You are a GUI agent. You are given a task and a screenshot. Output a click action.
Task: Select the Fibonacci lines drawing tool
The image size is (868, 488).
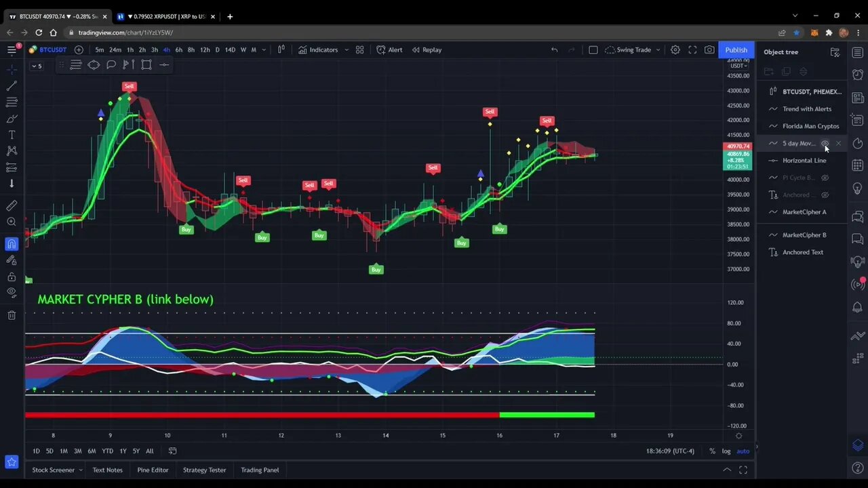point(12,102)
